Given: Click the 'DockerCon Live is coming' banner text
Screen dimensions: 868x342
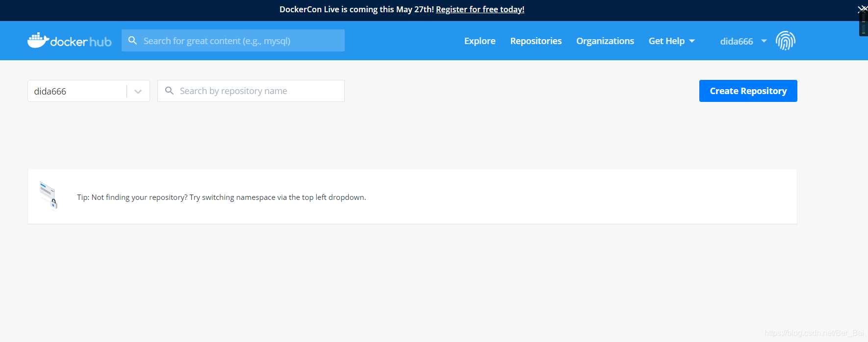Looking at the screenshot, I should point(357,9).
